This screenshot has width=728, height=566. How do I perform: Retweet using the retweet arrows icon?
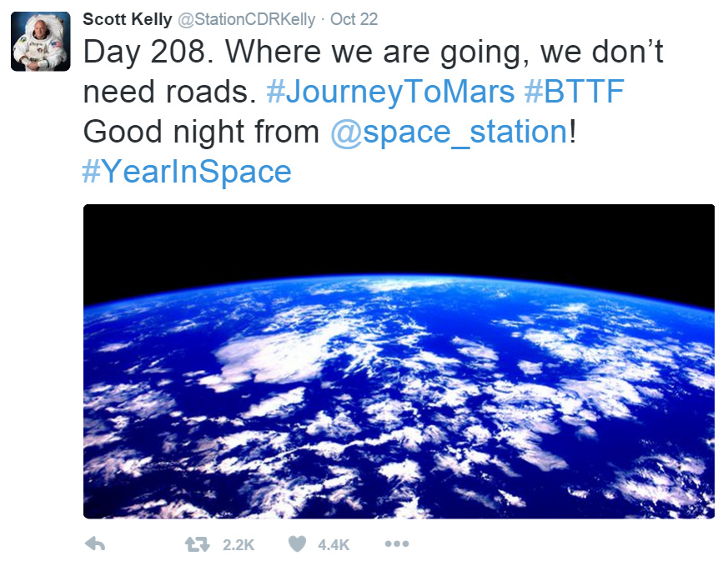click(x=198, y=544)
